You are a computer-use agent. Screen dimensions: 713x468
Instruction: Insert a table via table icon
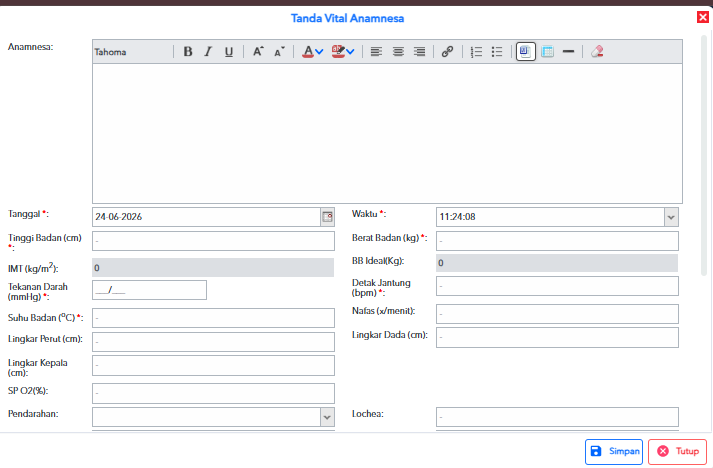click(547, 52)
